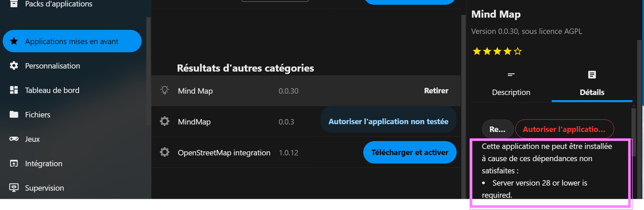This screenshot has height=210, width=644.
Task: Click the Tableau de bord dashboard icon
Action: [x=14, y=90]
